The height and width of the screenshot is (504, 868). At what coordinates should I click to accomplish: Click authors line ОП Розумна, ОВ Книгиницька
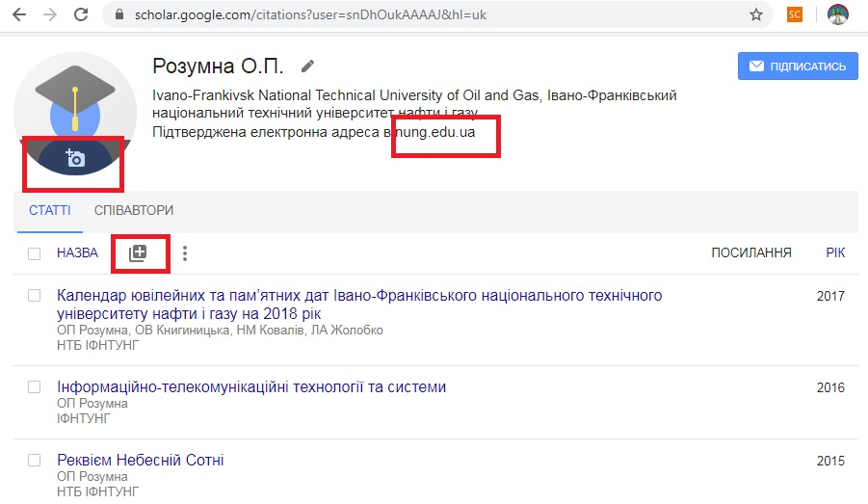coord(220,331)
